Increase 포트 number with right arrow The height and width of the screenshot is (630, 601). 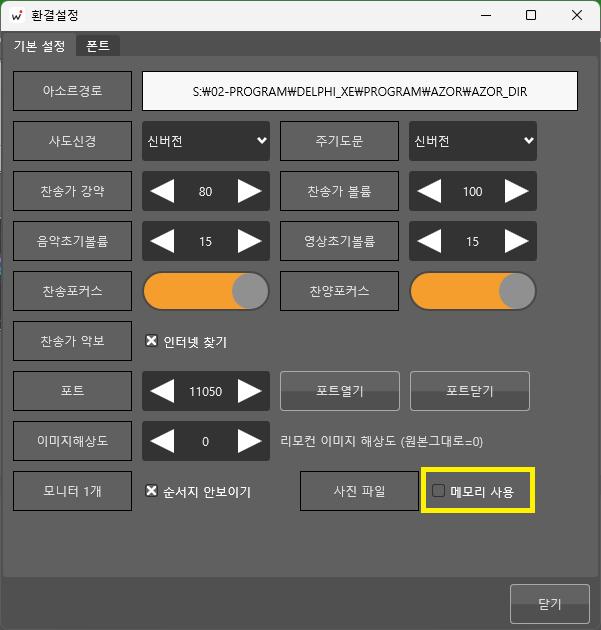[x=250, y=391]
